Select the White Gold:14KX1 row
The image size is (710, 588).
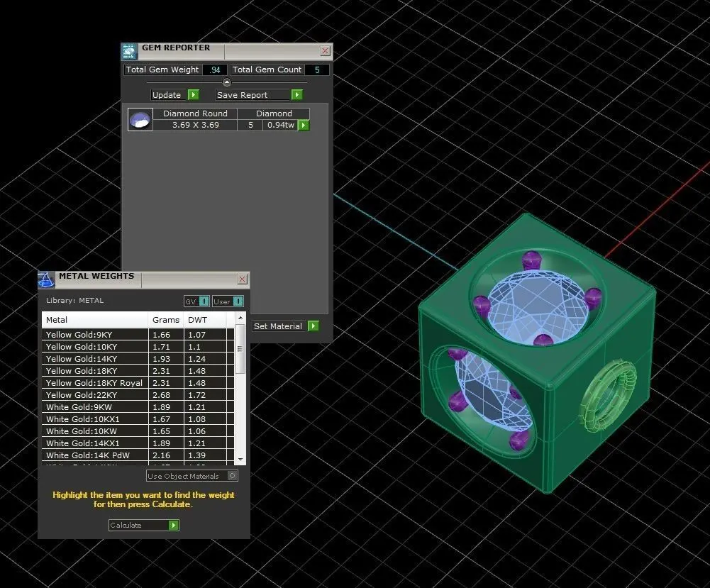pyautogui.click(x=138, y=443)
